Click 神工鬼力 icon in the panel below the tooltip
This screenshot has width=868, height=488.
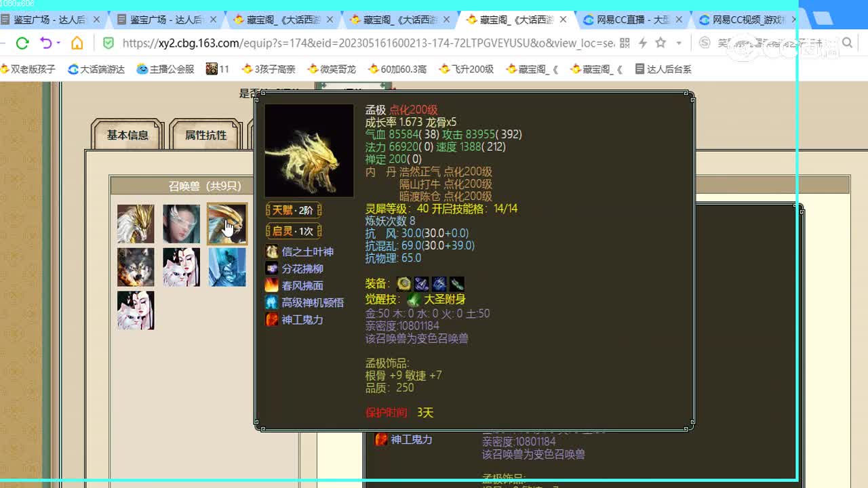tap(381, 439)
